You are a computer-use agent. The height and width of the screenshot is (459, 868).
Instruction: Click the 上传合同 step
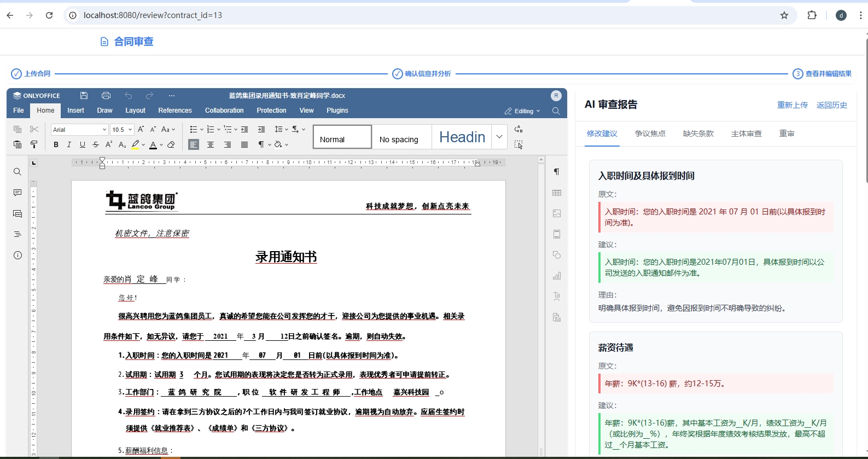click(31, 74)
